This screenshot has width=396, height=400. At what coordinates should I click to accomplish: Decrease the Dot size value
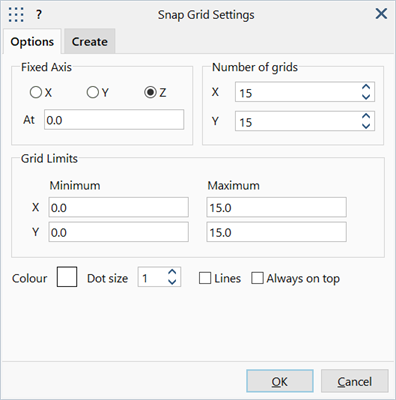(172, 281)
